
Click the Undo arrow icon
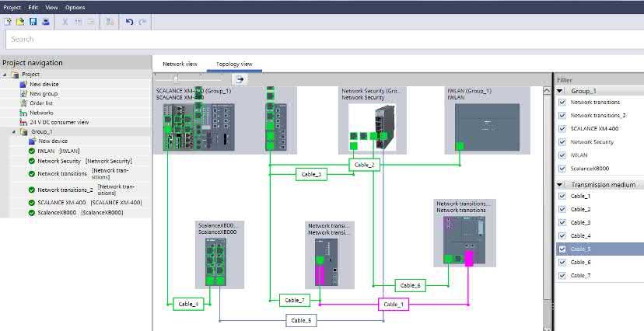point(129,22)
